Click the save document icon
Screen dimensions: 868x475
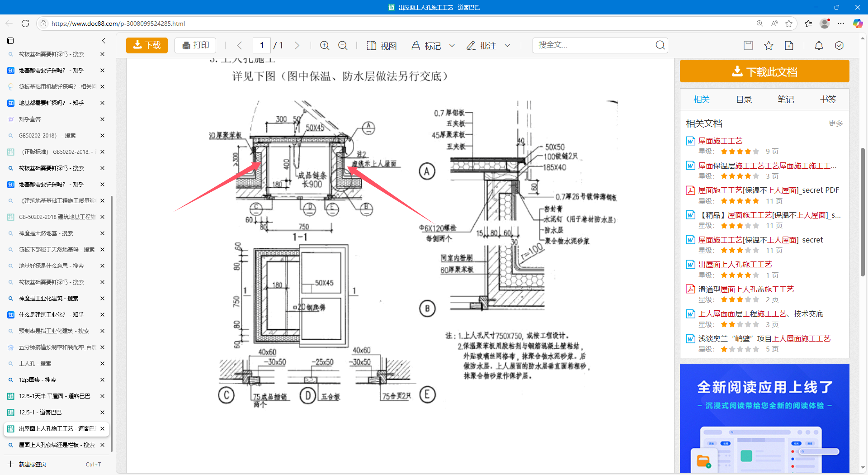point(748,45)
